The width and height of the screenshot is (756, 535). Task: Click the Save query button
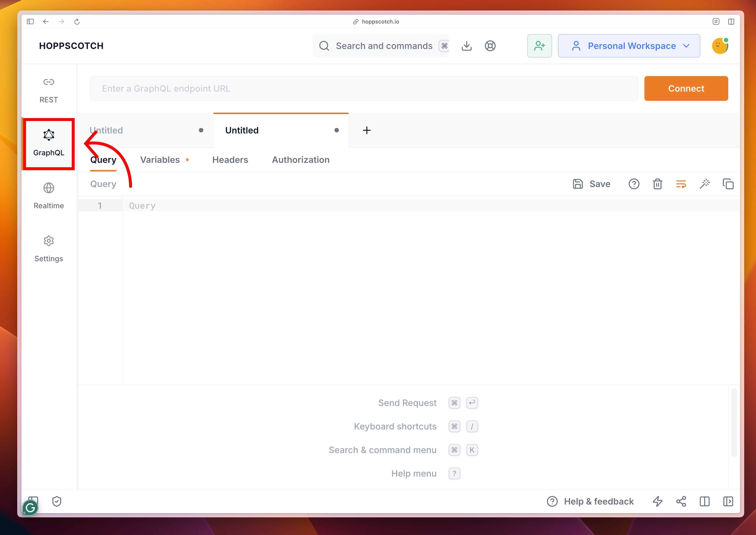pos(592,184)
